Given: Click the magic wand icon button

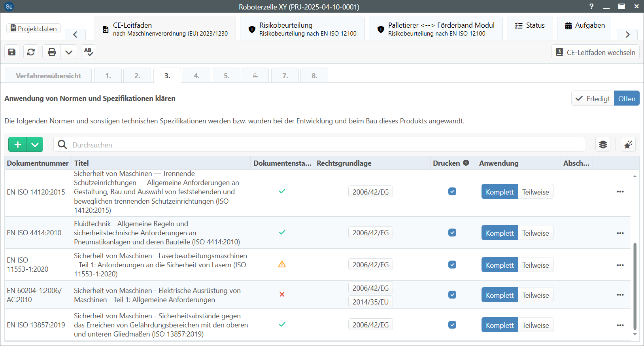Looking at the screenshot, I should coord(628,145).
